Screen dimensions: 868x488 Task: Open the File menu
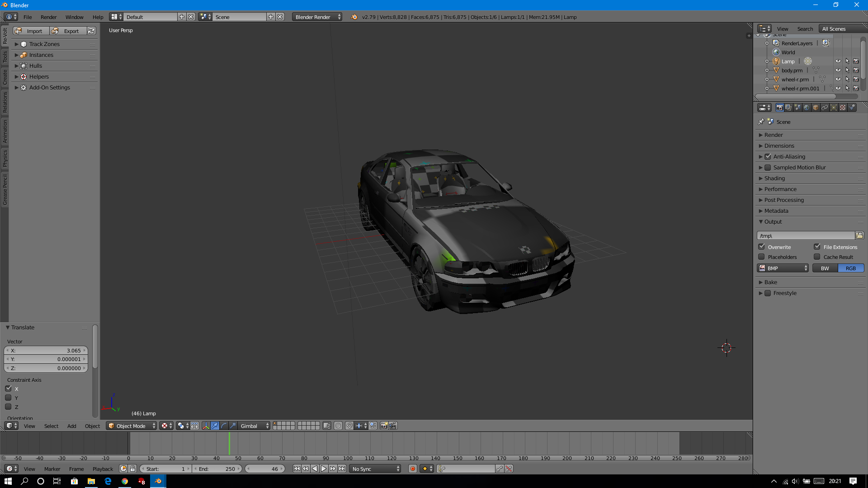28,17
